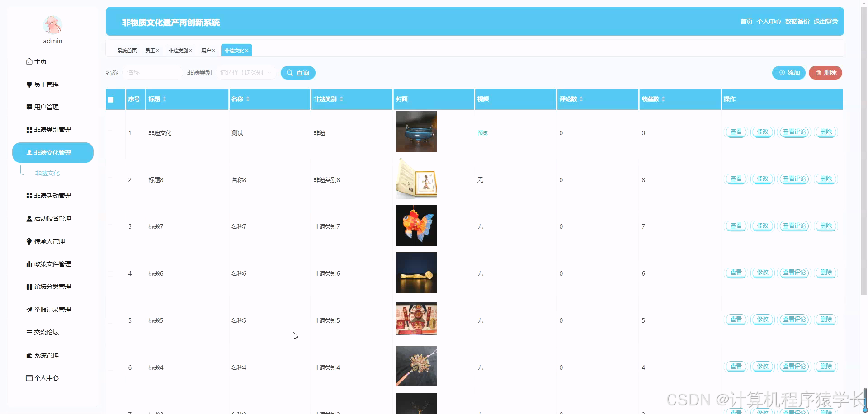
Task: Switch to 非遗类别 tab
Action: pos(178,51)
